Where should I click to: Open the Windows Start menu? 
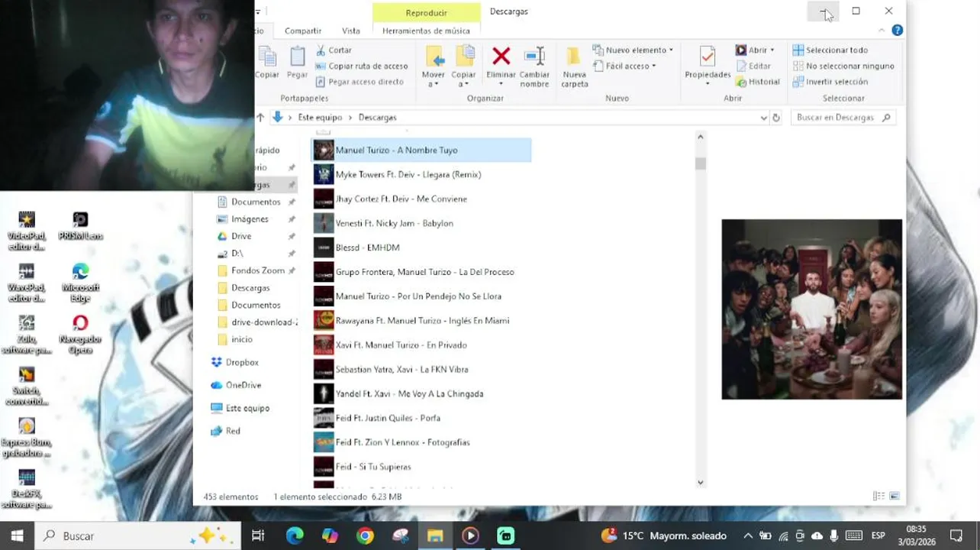click(x=17, y=536)
